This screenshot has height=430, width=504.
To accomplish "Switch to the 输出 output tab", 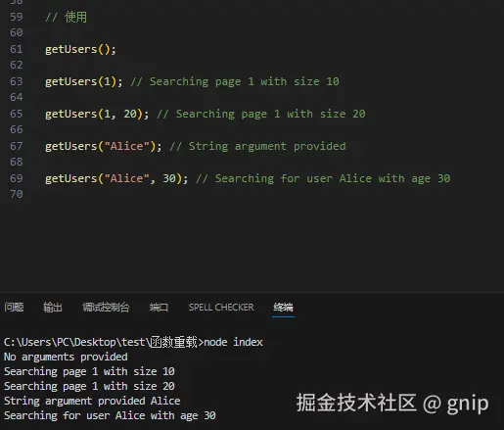I will pos(53,308).
